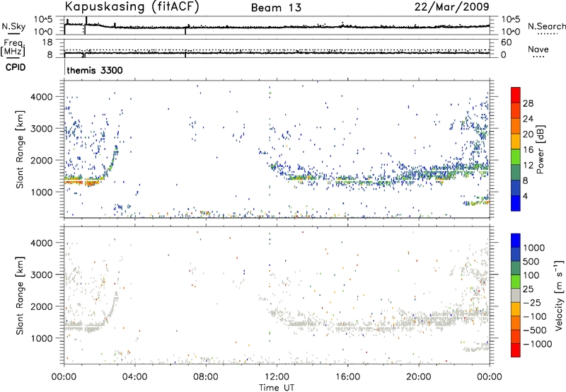This screenshot has height=392, width=566.
Task: Click the 'Velocity [m s⁻¹]' colorbar label
Action: (x=559, y=295)
